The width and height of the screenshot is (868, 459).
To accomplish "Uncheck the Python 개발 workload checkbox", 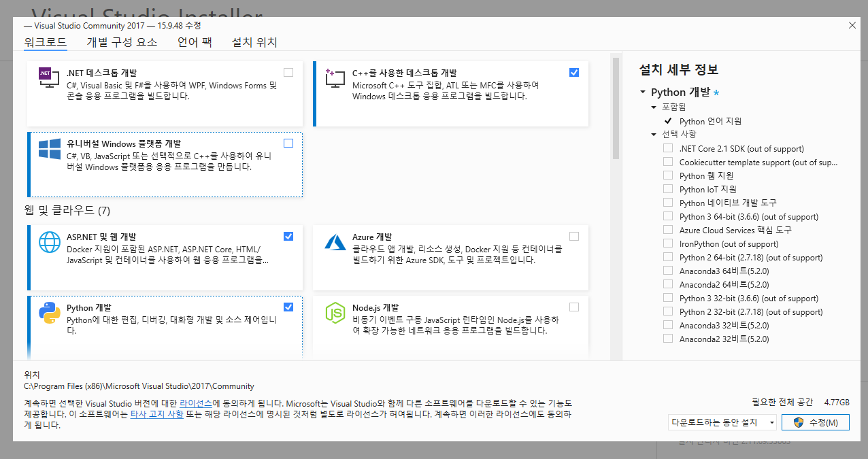I will click(x=288, y=307).
